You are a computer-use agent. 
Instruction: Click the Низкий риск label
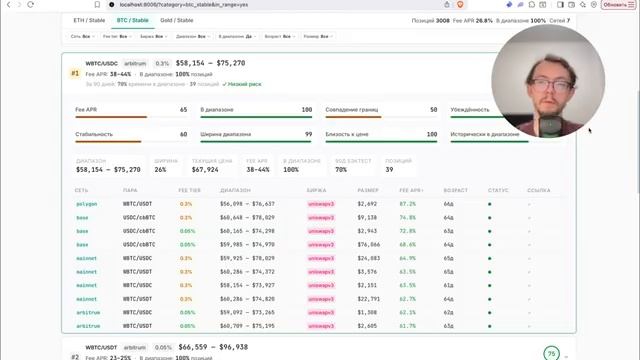coord(242,84)
